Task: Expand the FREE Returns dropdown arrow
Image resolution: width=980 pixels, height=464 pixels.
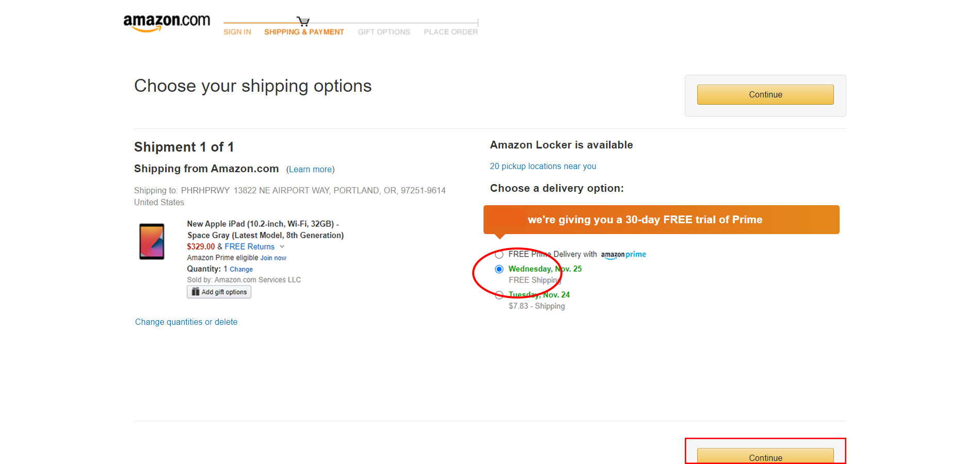Action: [x=282, y=247]
